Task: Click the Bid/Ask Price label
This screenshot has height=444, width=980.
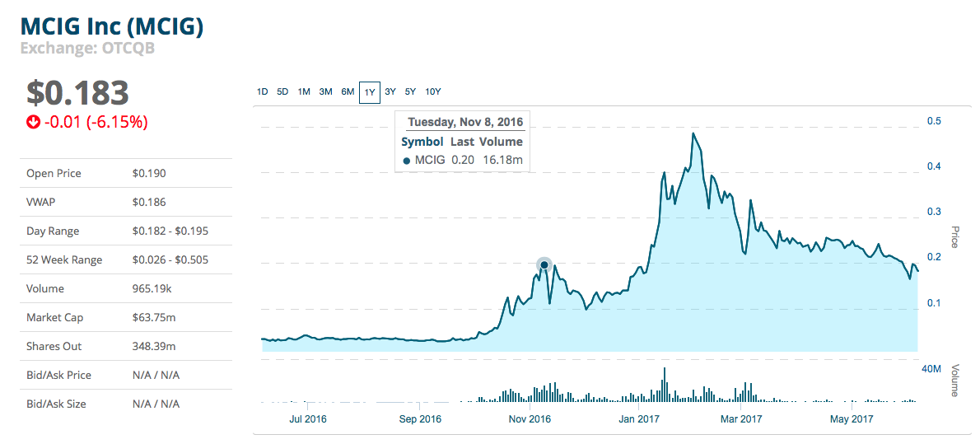Action: pos(58,375)
